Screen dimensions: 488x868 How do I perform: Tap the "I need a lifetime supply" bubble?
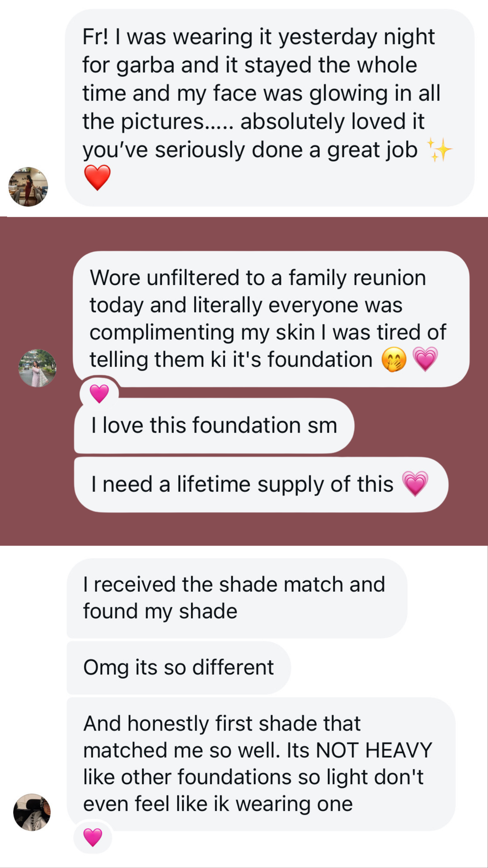pos(261,484)
